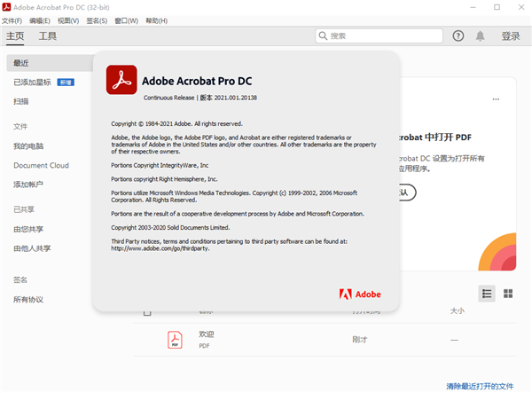Screen dimensions: 532x393
Task: Click the 刚才 opened-time cell
Action: pyautogui.click(x=360, y=340)
